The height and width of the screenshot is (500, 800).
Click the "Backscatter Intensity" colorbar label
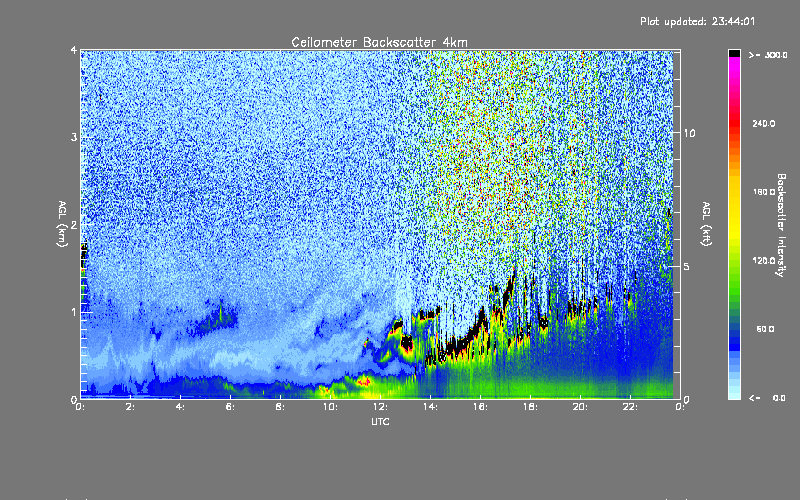pos(781,225)
